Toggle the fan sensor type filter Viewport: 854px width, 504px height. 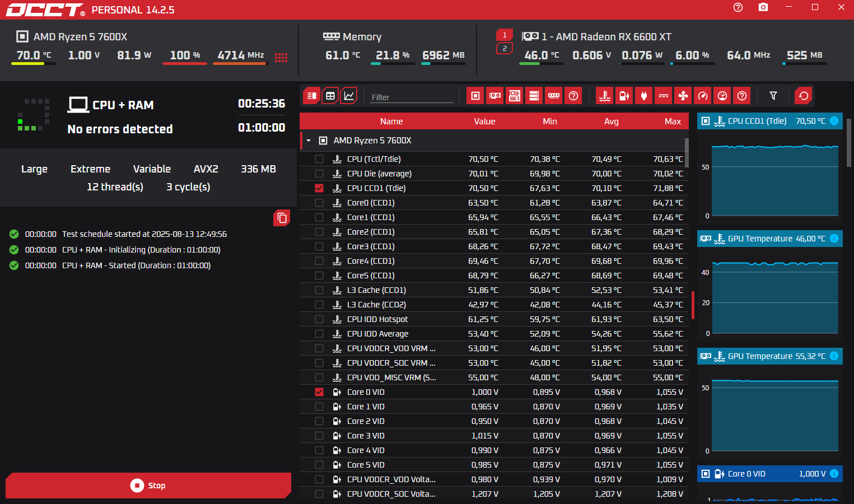click(683, 96)
